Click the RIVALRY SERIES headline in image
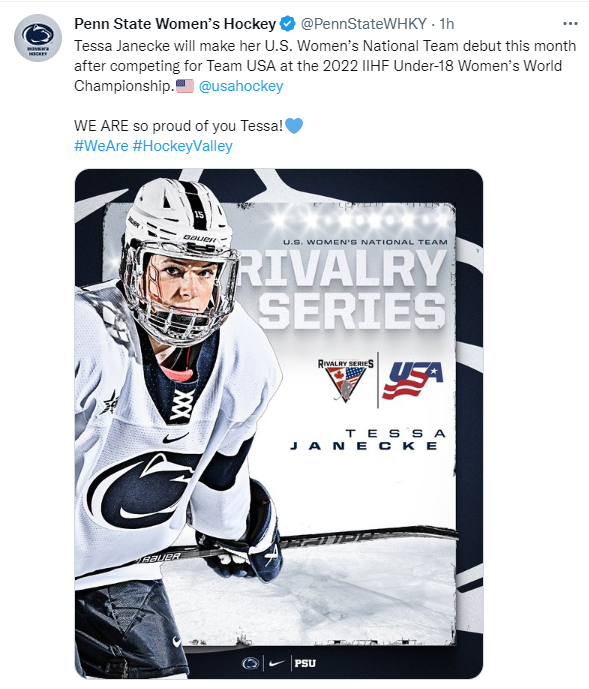 pyautogui.click(x=345, y=290)
